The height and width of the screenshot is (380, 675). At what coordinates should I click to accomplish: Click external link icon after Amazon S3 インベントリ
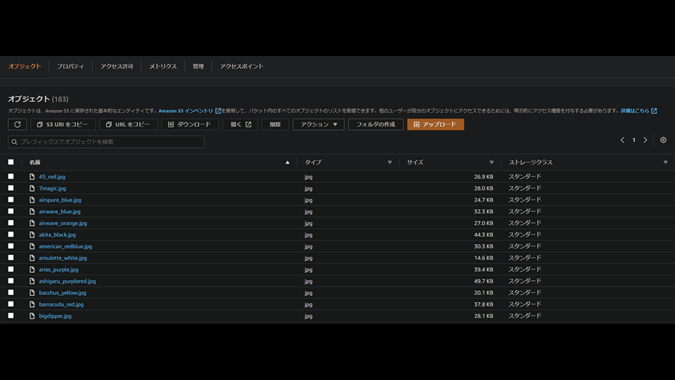(x=218, y=111)
